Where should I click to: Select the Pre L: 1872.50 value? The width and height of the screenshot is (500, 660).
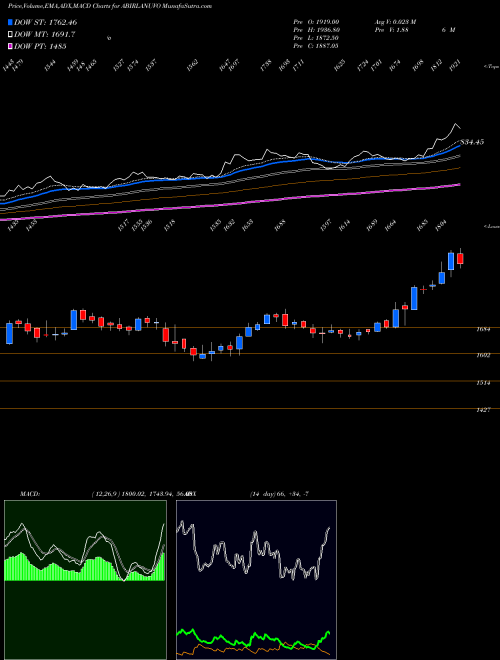tap(316, 38)
